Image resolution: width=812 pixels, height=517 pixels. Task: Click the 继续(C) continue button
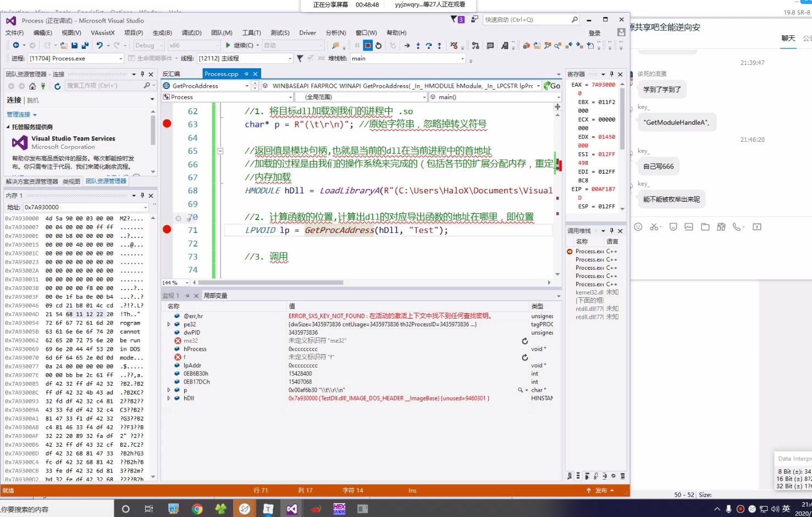[240, 46]
